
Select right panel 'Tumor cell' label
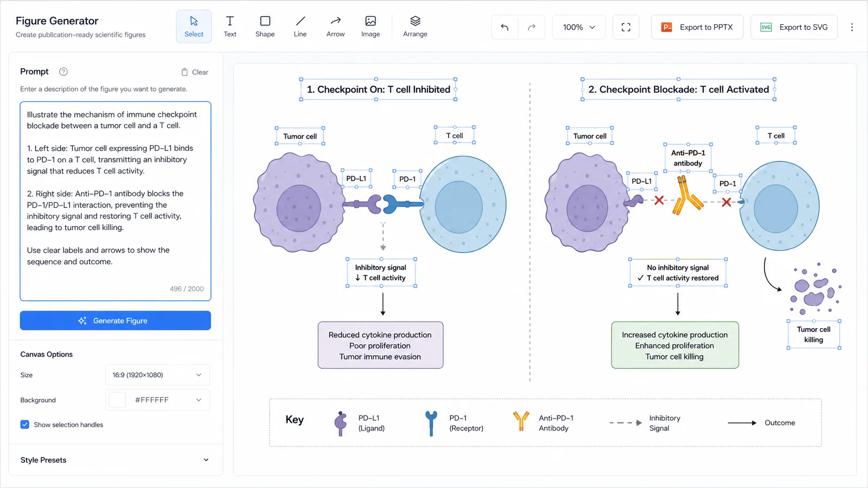click(x=590, y=136)
